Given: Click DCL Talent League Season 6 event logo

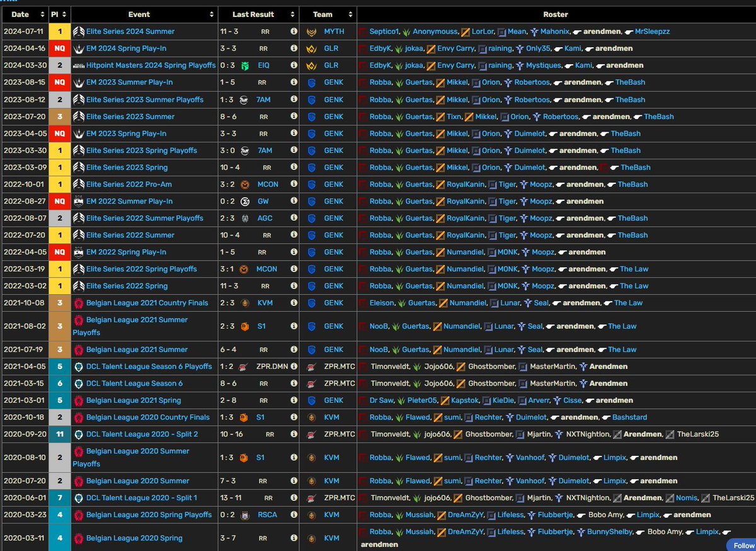Looking at the screenshot, I should point(79,383).
